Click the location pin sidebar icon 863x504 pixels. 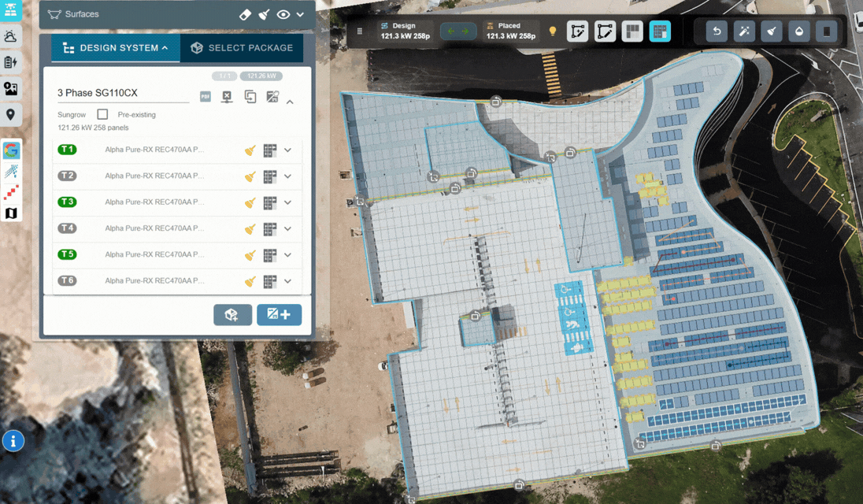coord(11,116)
